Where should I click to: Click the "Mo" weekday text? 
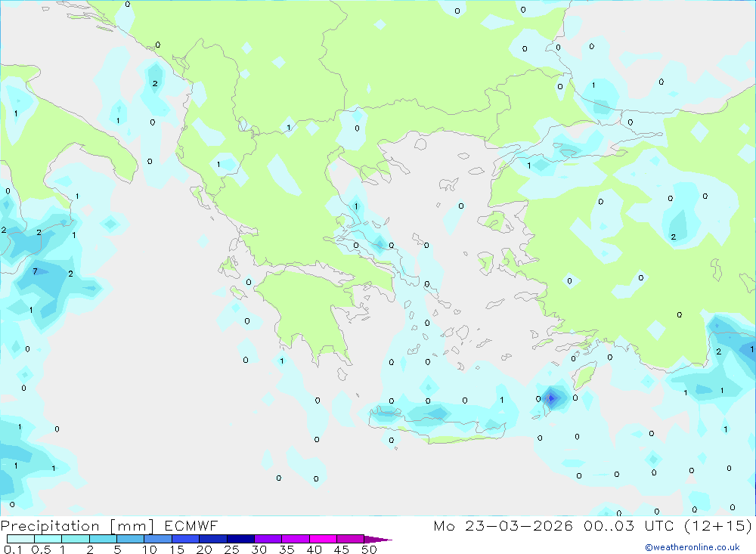click(444, 525)
